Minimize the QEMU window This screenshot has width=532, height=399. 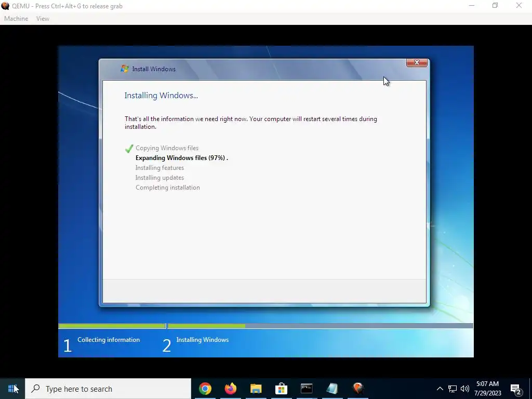point(472,6)
